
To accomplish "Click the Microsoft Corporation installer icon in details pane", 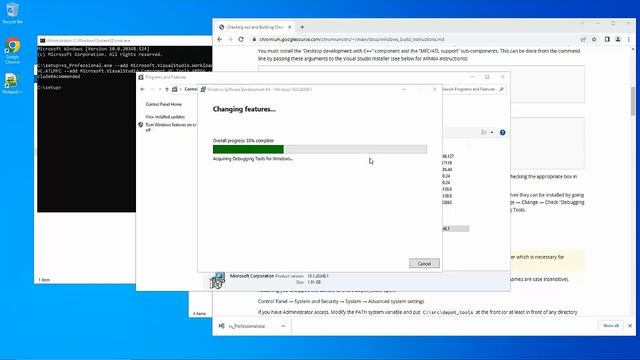I will pos(217,280).
